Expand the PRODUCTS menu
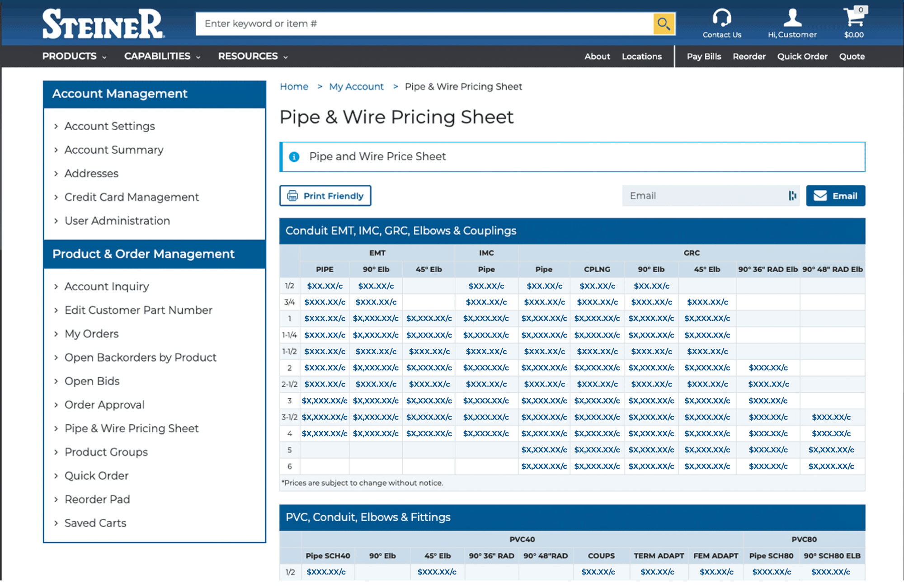Image resolution: width=904 pixels, height=588 pixels. tap(75, 56)
